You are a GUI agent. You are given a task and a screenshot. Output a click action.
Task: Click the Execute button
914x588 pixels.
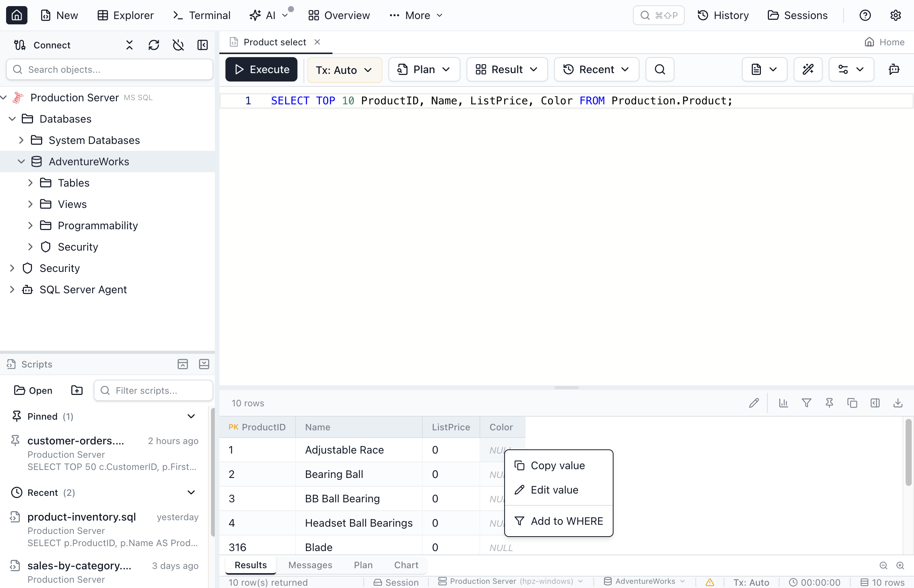pyautogui.click(x=261, y=69)
